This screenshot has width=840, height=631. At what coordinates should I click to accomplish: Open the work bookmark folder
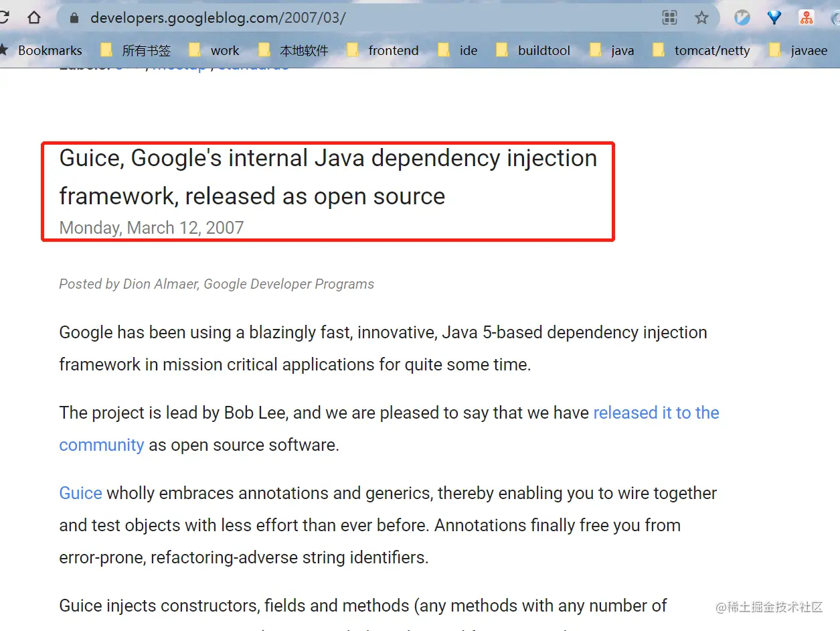214,50
